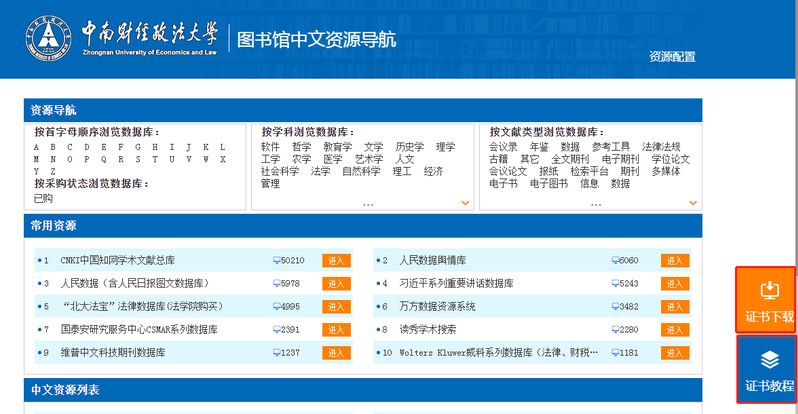Click the university emblem logo

pos(48,38)
